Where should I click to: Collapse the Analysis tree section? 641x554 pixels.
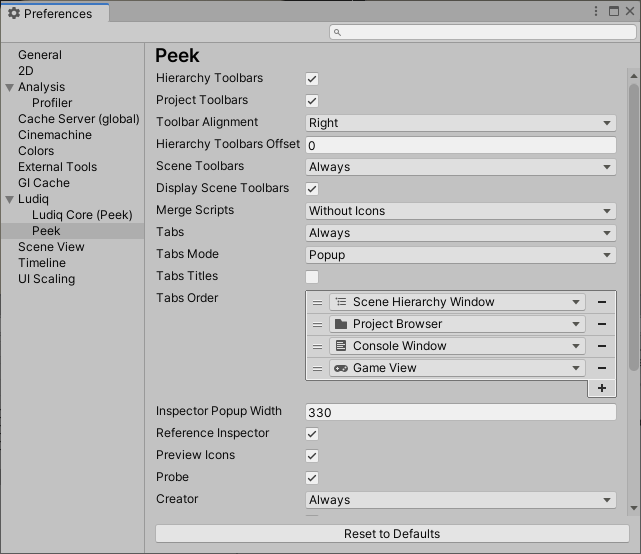[x=10, y=87]
